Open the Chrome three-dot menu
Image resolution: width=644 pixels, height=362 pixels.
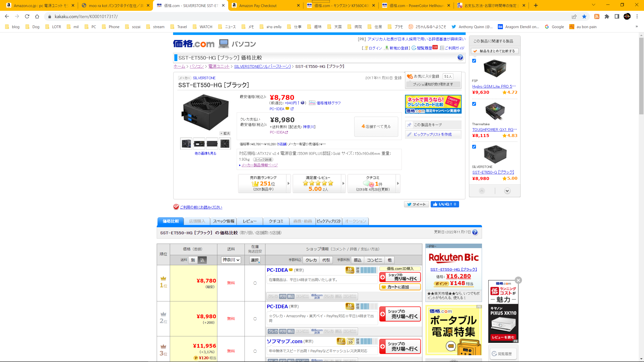tap(637, 16)
